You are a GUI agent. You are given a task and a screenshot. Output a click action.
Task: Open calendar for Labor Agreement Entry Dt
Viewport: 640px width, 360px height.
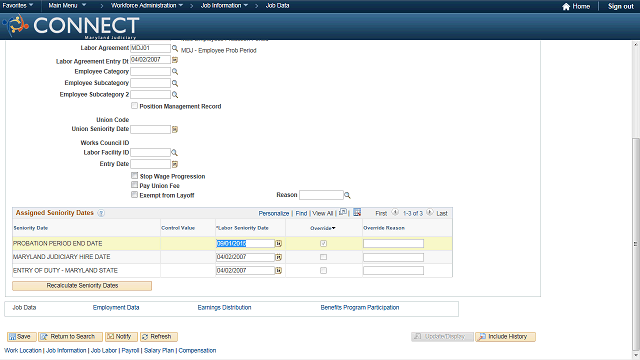(175, 60)
